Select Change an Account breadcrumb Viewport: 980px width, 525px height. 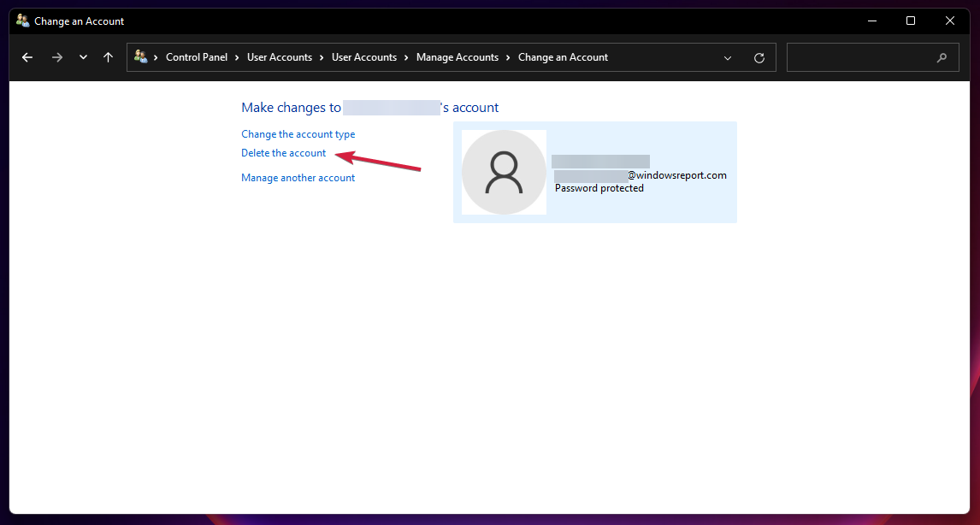564,57
